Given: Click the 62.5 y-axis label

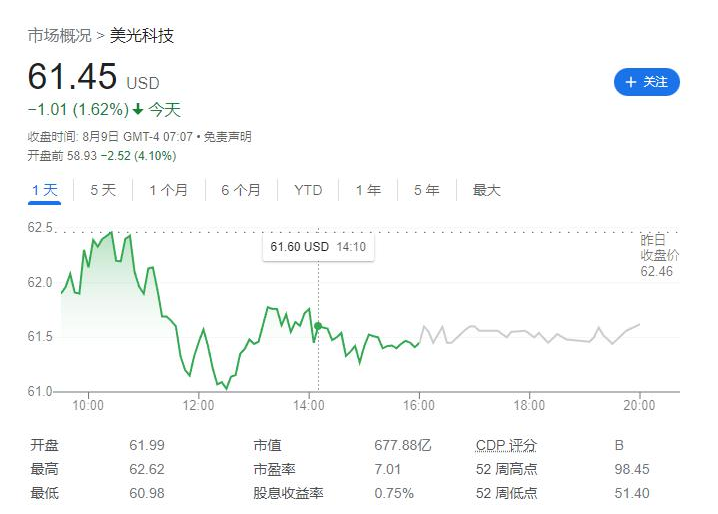Looking at the screenshot, I should tap(40, 227).
